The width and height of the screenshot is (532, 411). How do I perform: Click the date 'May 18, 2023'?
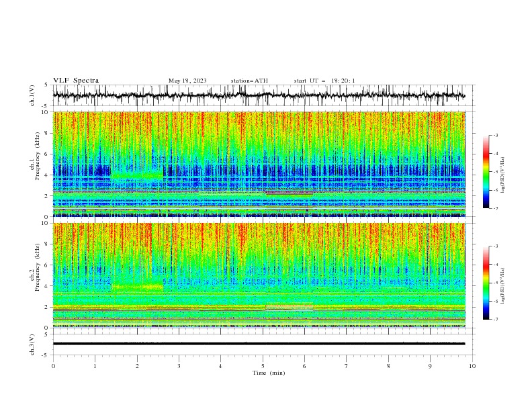point(187,81)
